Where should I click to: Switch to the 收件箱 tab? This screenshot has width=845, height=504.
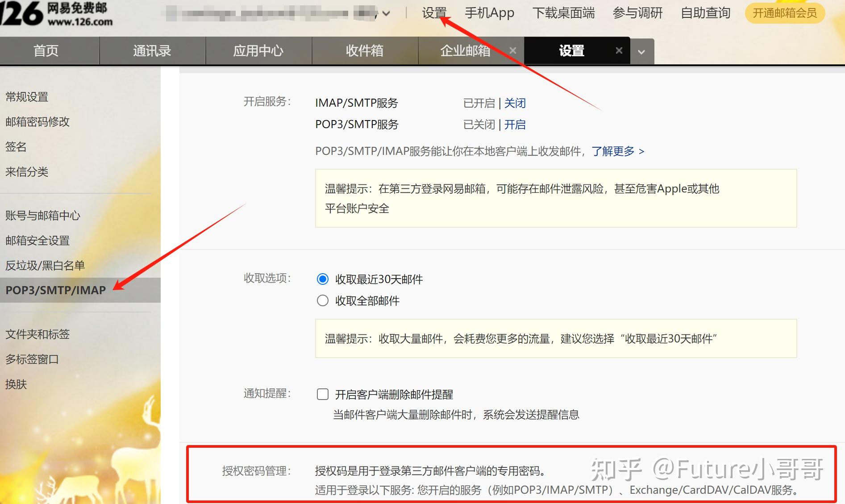[x=365, y=50]
